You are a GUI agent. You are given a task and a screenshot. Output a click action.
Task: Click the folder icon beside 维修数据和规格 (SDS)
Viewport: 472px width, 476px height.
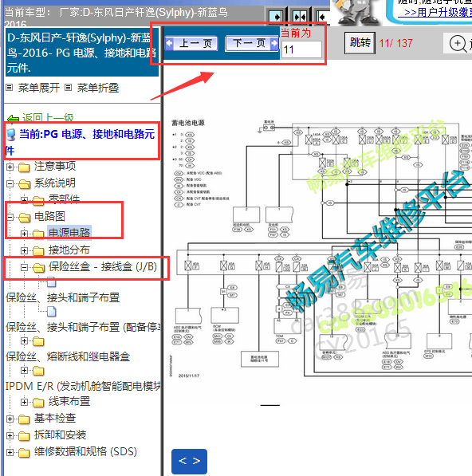pyautogui.click(x=24, y=453)
